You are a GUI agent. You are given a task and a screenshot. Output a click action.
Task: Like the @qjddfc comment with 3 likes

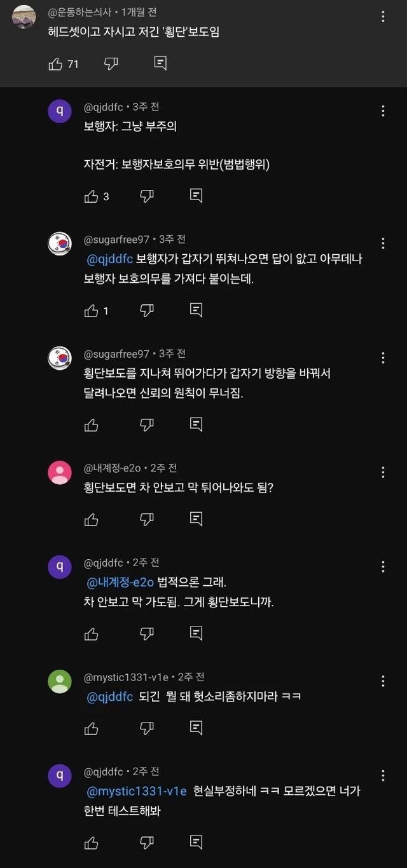pos(92,196)
